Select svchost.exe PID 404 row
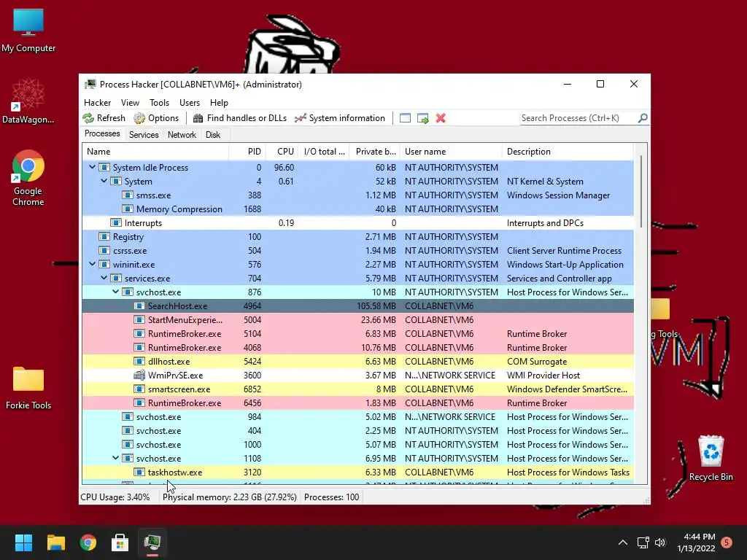 [357, 430]
